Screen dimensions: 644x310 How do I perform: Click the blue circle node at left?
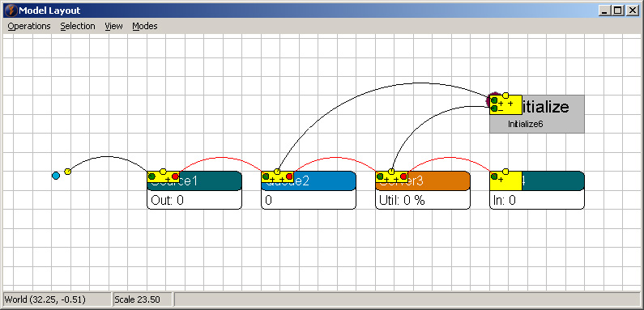56,176
